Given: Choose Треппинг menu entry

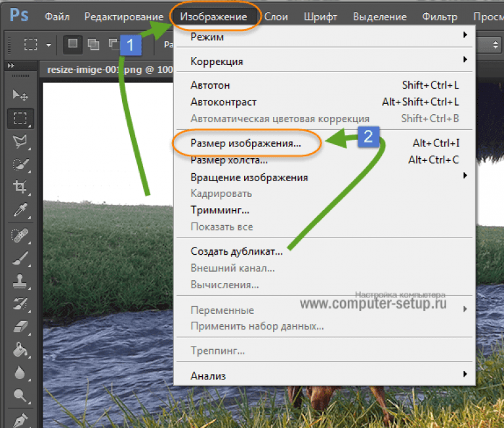Looking at the screenshot, I should tap(325, 351).
